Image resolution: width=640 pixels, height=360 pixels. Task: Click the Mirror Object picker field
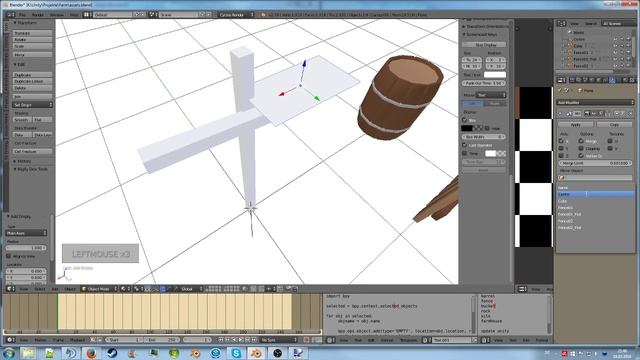[595, 178]
